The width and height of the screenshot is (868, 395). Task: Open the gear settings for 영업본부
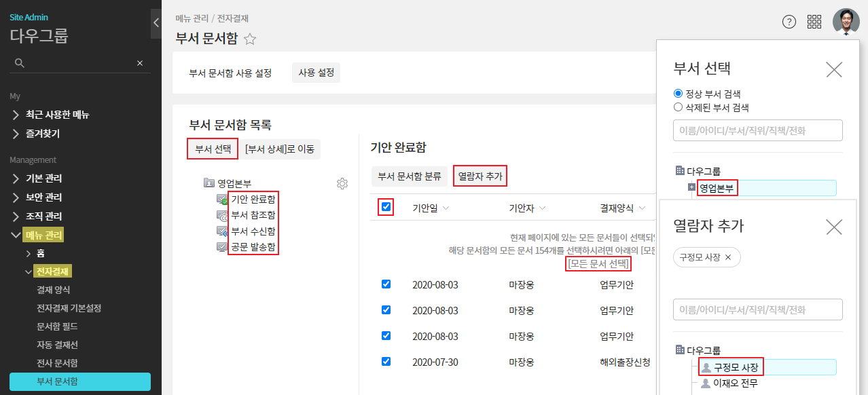click(x=342, y=184)
